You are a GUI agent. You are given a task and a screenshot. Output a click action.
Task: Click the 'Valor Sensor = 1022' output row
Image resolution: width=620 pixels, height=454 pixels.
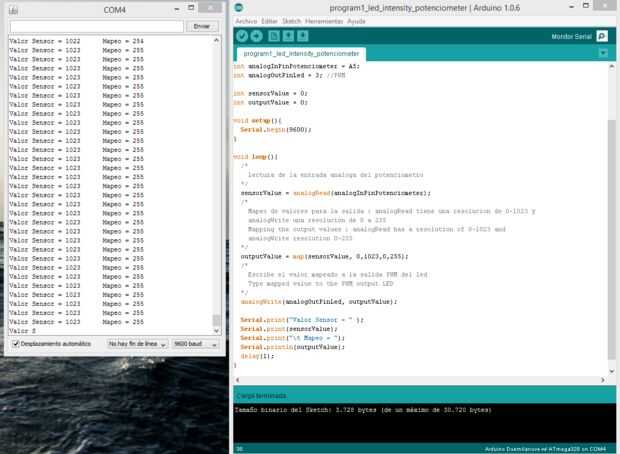(x=76, y=41)
